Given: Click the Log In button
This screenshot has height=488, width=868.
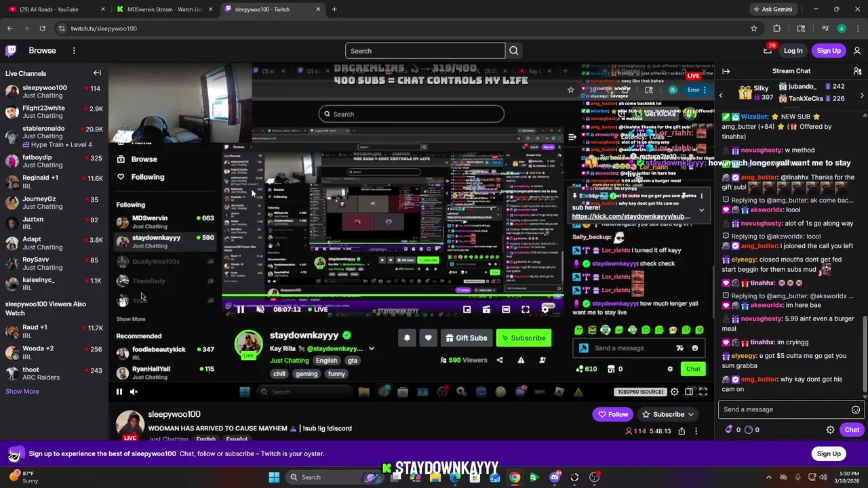Looking at the screenshot, I should tap(793, 51).
